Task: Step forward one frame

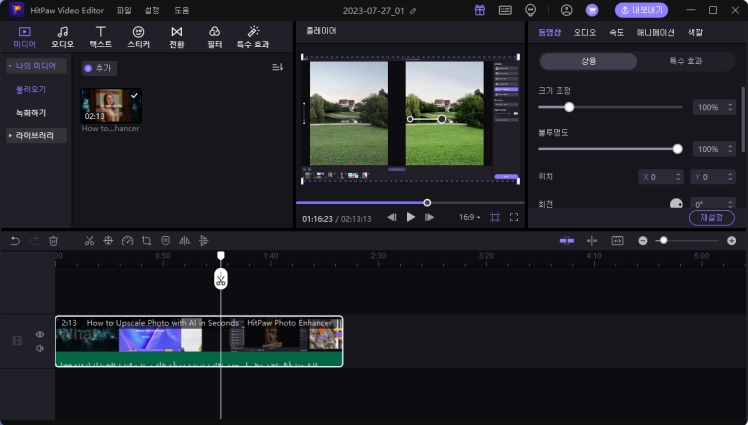Action: click(429, 218)
